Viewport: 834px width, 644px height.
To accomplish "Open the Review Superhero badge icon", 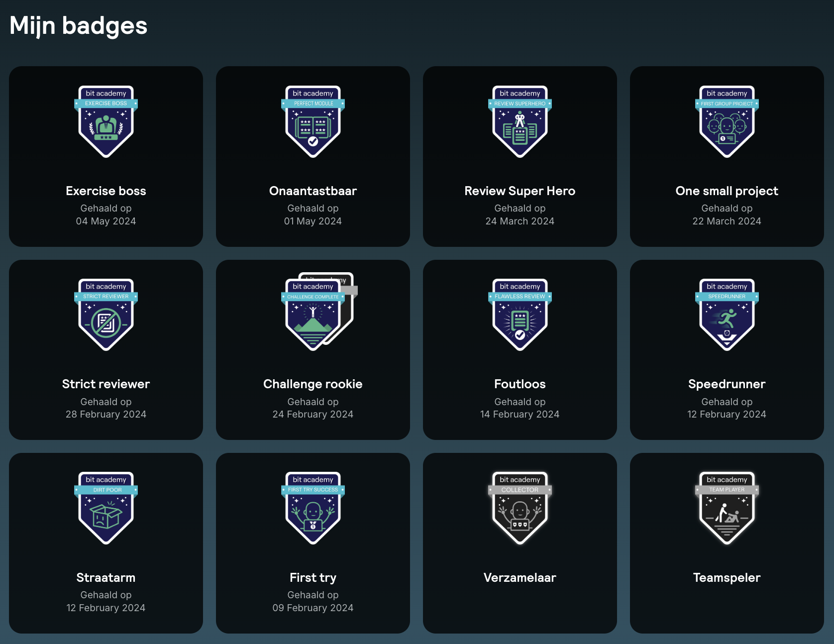I will click(520, 122).
